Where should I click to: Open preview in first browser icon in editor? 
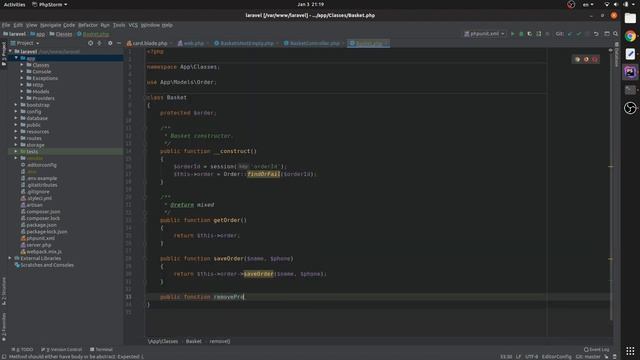click(578, 60)
